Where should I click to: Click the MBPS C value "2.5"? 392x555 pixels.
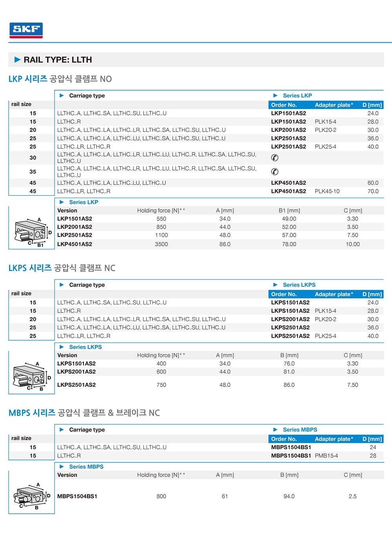352,497
